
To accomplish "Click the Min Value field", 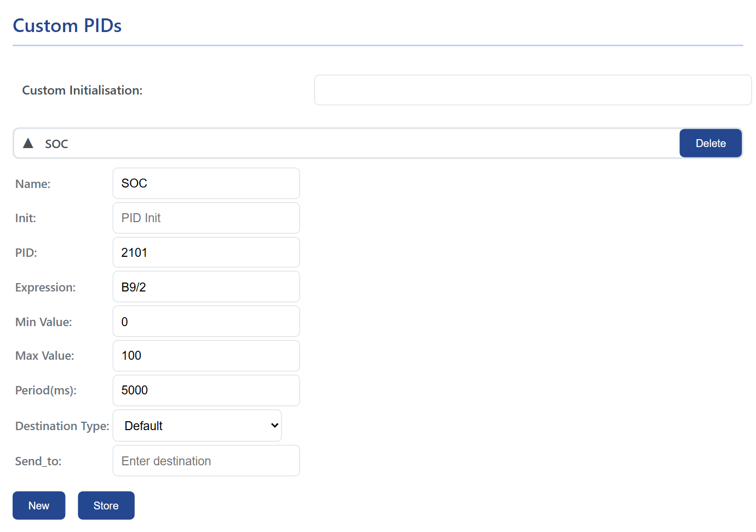I will [206, 321].
